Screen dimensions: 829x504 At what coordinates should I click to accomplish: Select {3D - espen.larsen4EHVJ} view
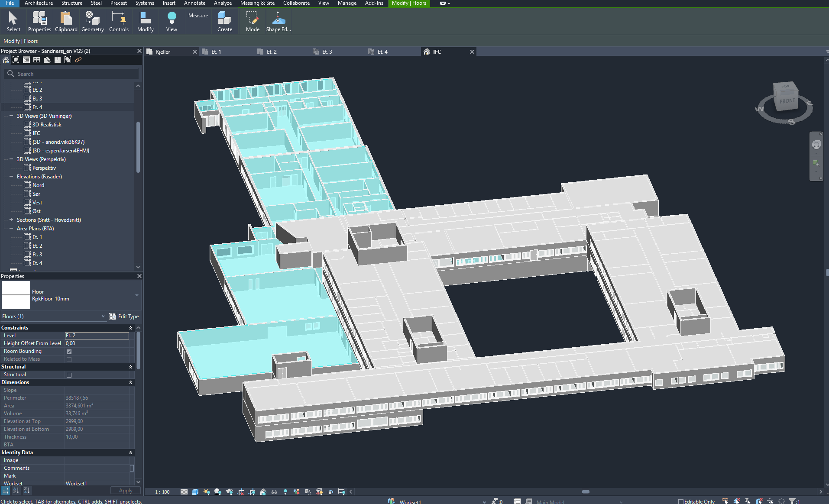61,151
